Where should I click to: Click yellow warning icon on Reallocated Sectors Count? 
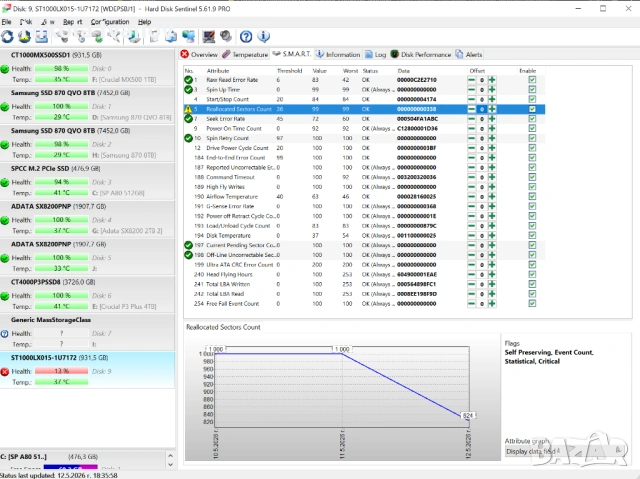point(188,109)
